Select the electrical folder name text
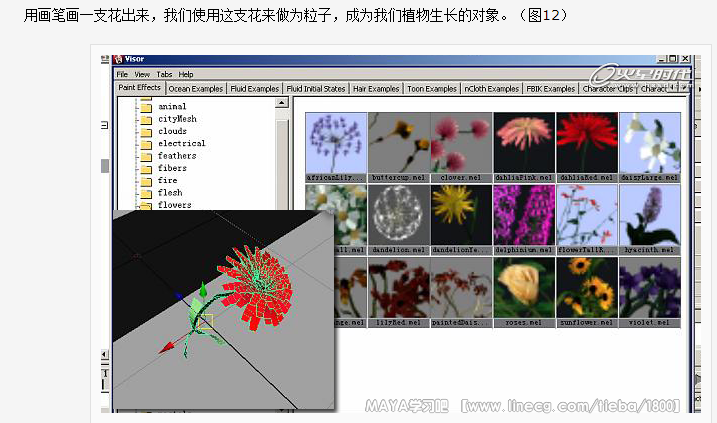 pos(182,144)
